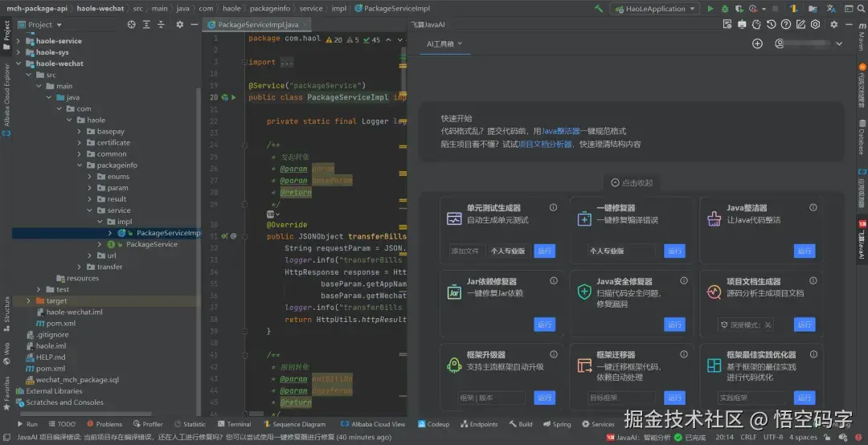Click the help question mark in JavaAI toolbar
Image resolution: width=868 pixels, height=445 pixels.
coord(786,24)
